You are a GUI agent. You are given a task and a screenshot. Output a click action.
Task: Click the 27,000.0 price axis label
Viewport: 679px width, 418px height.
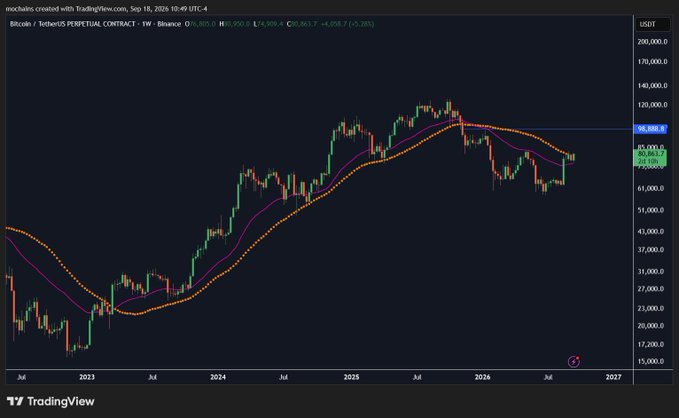[650, 288]
